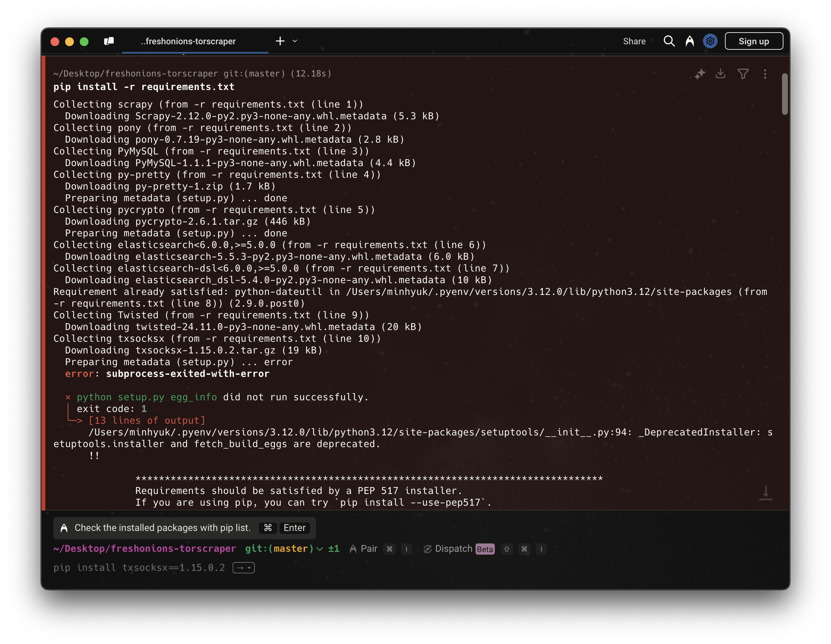
Task: Save block output with download icon
Action: 720,74
